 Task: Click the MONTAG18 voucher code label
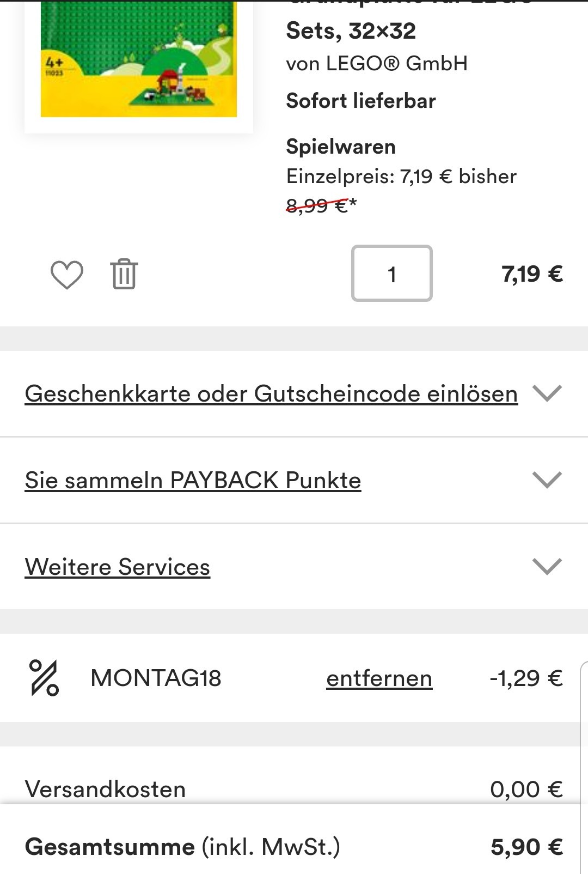tap(156, 678)
